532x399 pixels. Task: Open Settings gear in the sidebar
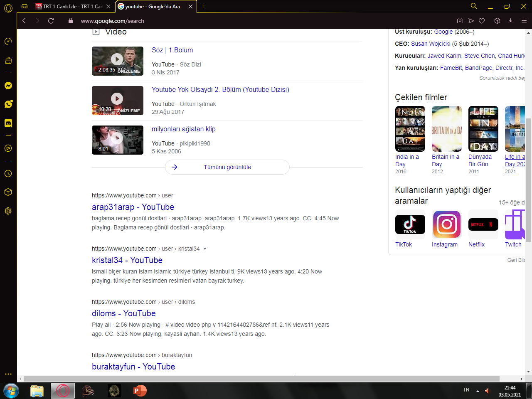click(x=8, y=211)
